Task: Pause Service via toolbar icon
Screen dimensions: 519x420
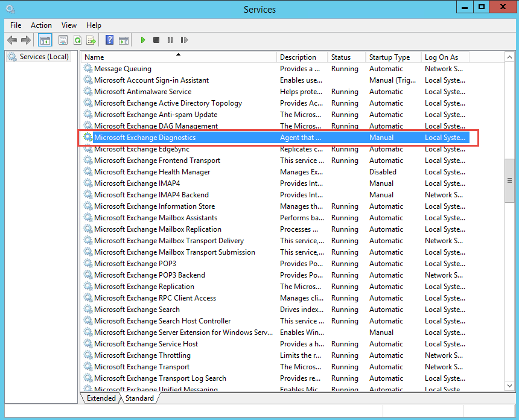Action: 170,40
